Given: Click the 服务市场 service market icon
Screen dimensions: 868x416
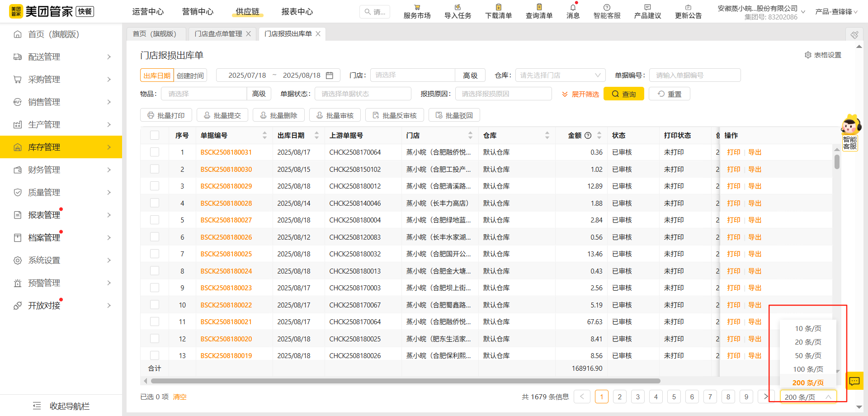Looking at the screenshot, I should [416, 11].
